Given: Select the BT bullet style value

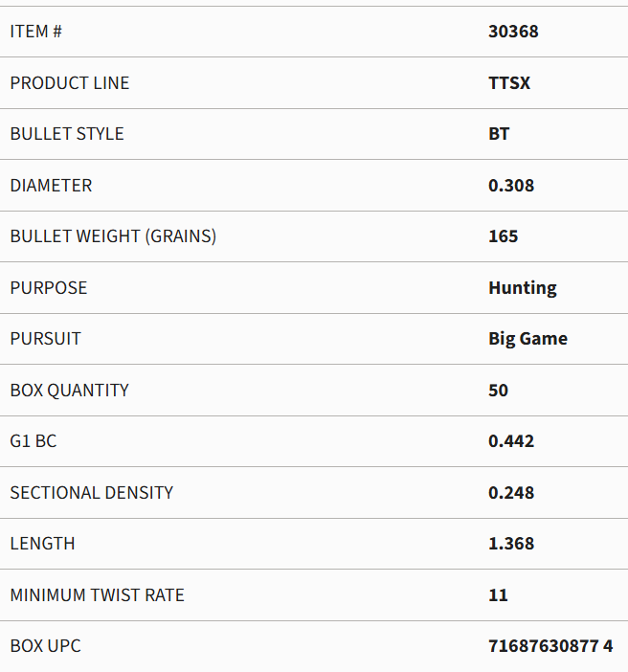Looking at the screenshot, I should pos(499,134).
